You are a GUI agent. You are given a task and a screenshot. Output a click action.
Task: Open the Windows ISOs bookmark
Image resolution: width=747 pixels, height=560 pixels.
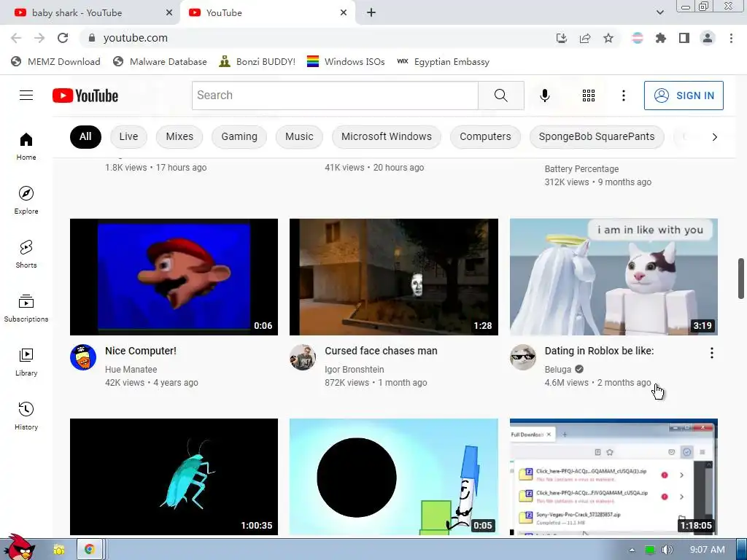[x=346, y=62]
